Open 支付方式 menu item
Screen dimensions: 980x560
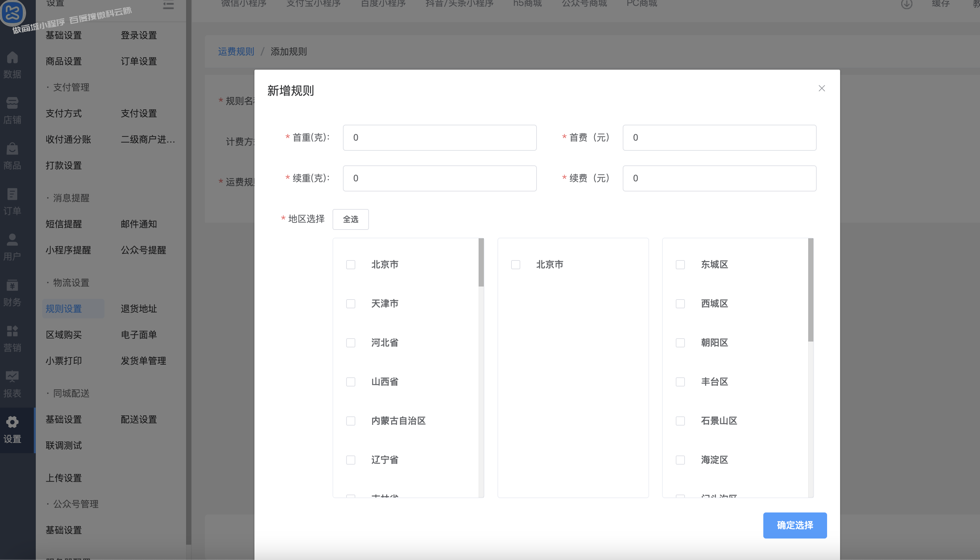pyautogui.click(x=64, y=113)
